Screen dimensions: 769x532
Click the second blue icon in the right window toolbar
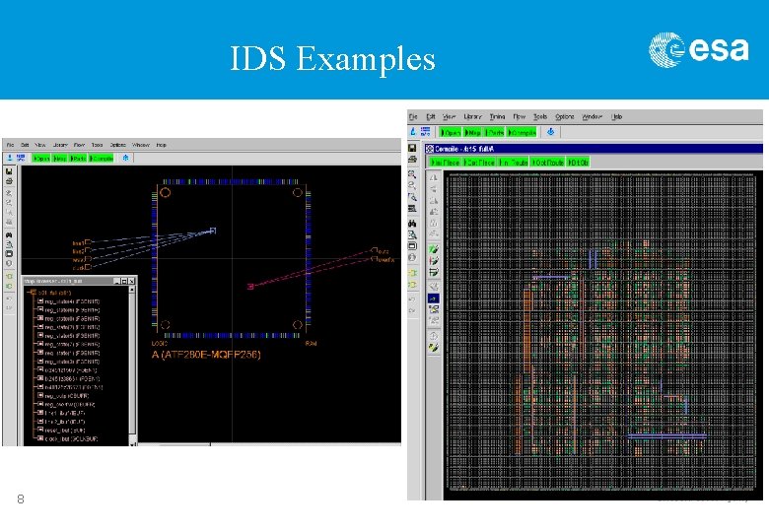click(x=425, y=131)
